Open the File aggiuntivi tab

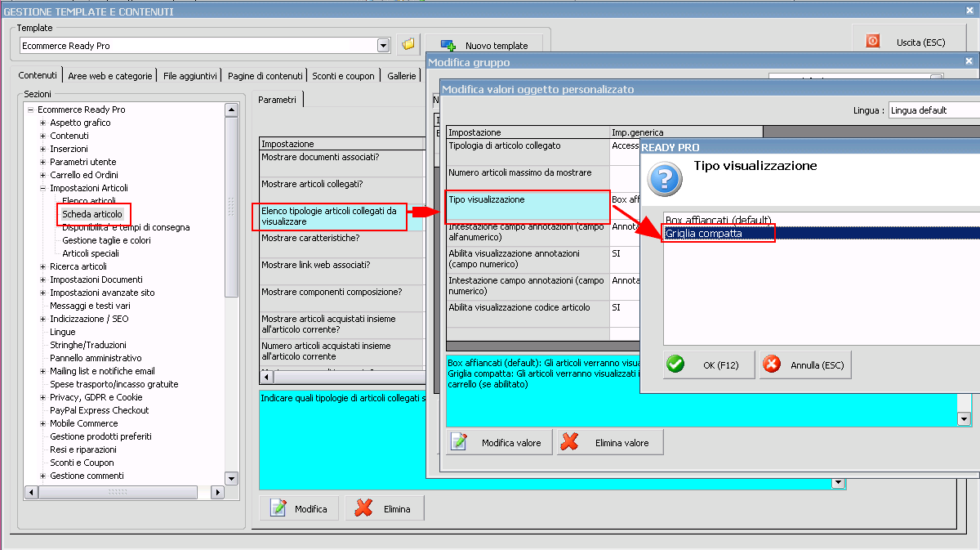tap(190, 76)
